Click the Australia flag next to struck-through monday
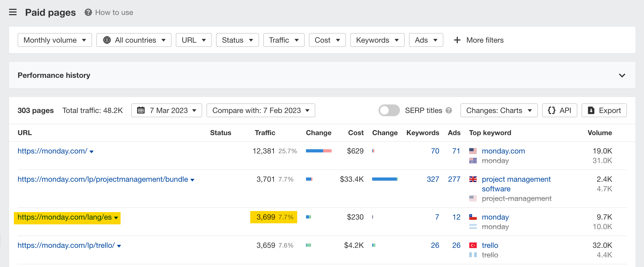The width and height of the screenshot is (644, 267). coord(473,160)
